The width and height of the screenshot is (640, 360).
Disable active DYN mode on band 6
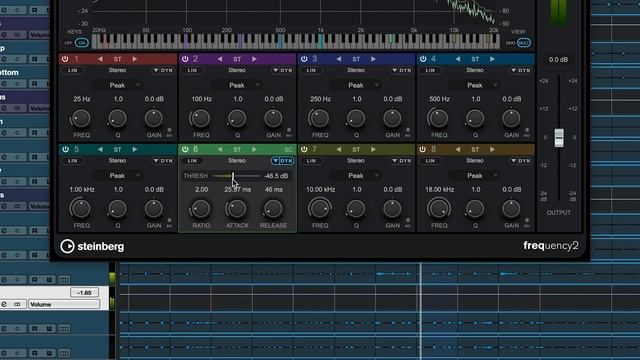282,161
